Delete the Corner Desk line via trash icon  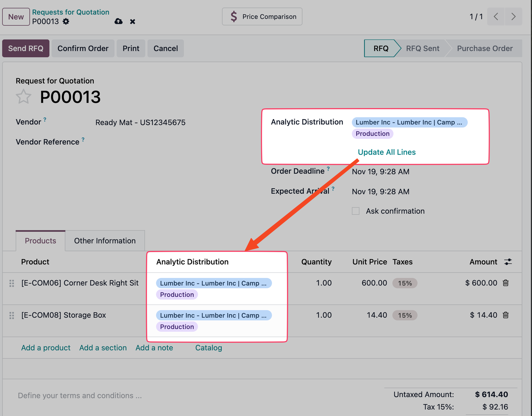click(506, 283)
